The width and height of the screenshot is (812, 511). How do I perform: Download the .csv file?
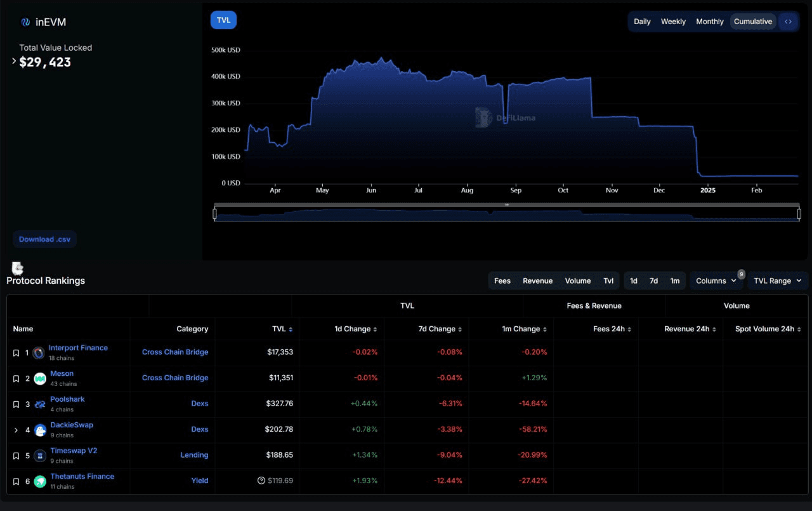click(x=44, y=239)
